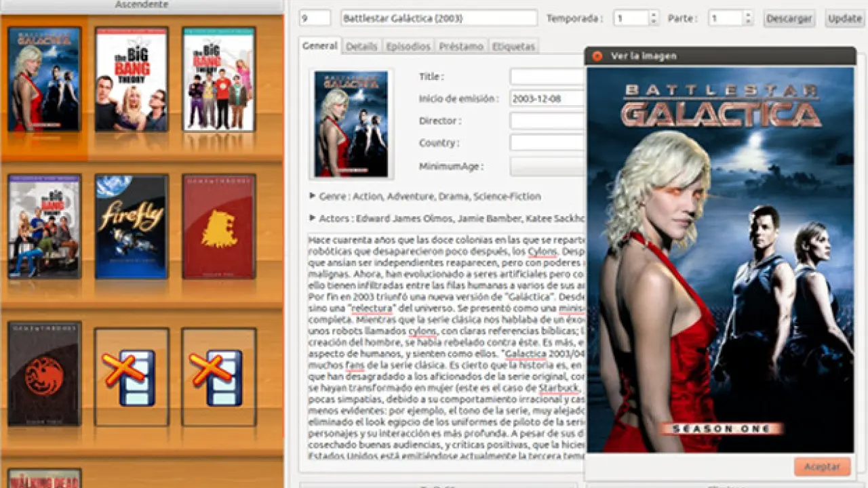The height and width of the screenshot is (488, 868).
Task: Select the second missing-cover film icon
Action: coord(218,377)
